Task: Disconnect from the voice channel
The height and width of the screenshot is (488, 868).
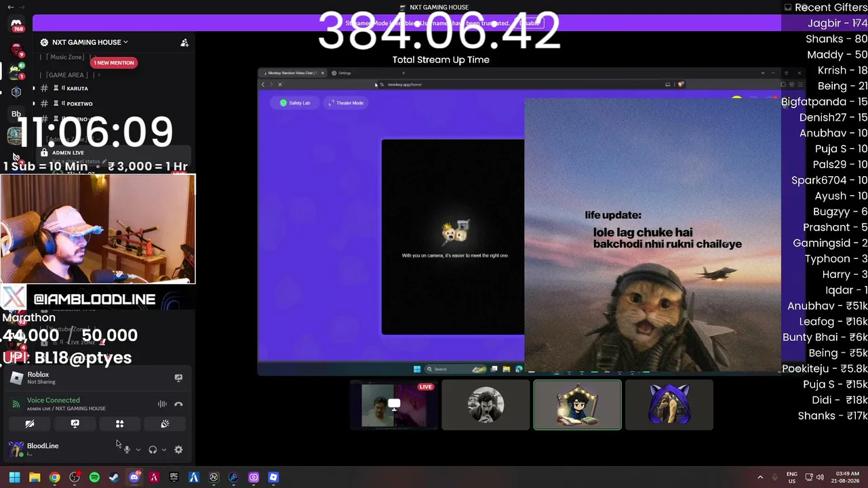Action: tap(178, 404)
